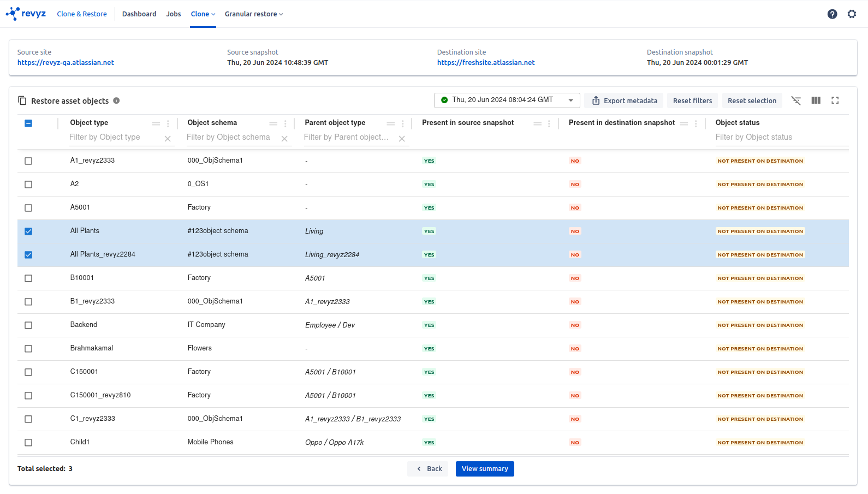Click the green check icon in snapshot selector
868x494 pixels.
click(x=444, y=100)
